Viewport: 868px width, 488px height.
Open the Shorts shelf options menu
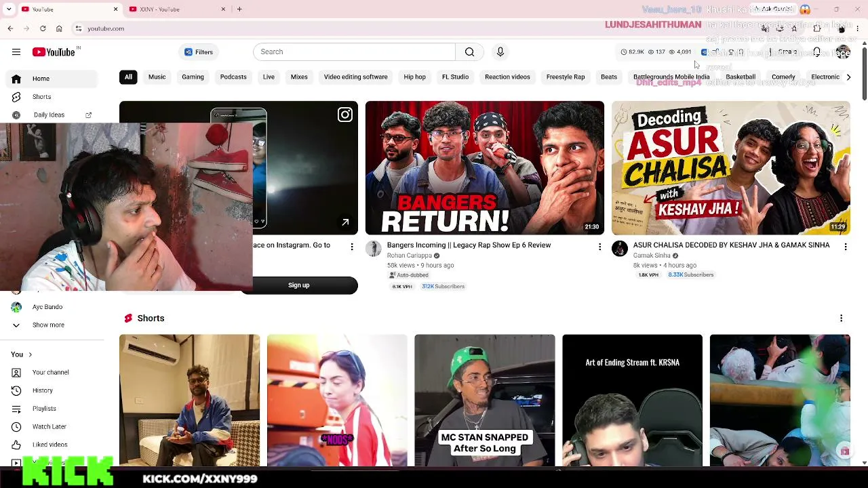(x=841, y=319)
